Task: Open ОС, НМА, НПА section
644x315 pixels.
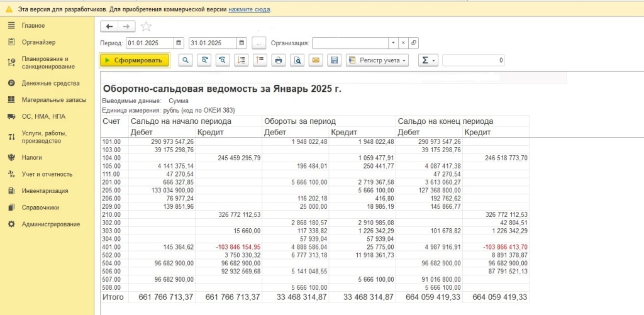Action: 43,117
